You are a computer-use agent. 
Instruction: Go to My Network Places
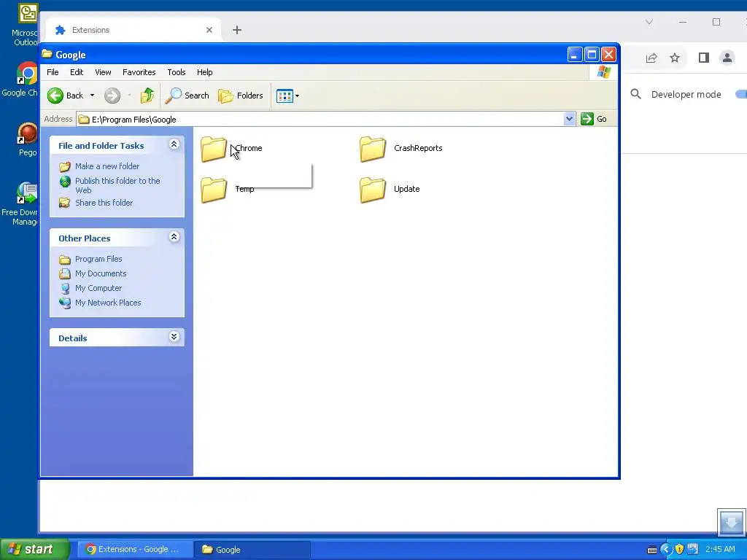click(108, 303)
